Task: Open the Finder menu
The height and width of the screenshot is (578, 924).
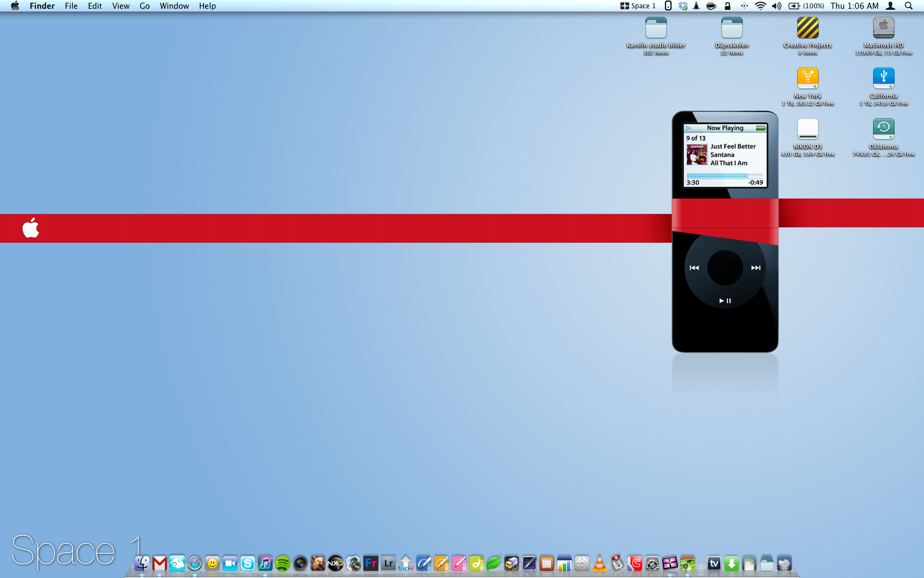Action: [42, 6]
